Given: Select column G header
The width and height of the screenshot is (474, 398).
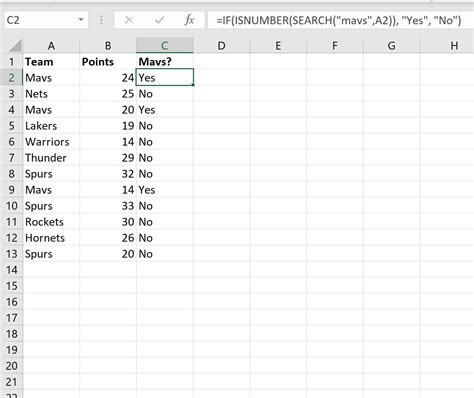Looking at the screenshot, I should coord(392,46).
